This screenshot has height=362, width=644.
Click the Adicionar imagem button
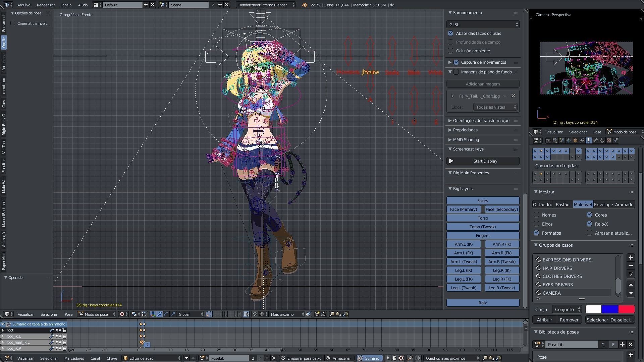(483, 84)
